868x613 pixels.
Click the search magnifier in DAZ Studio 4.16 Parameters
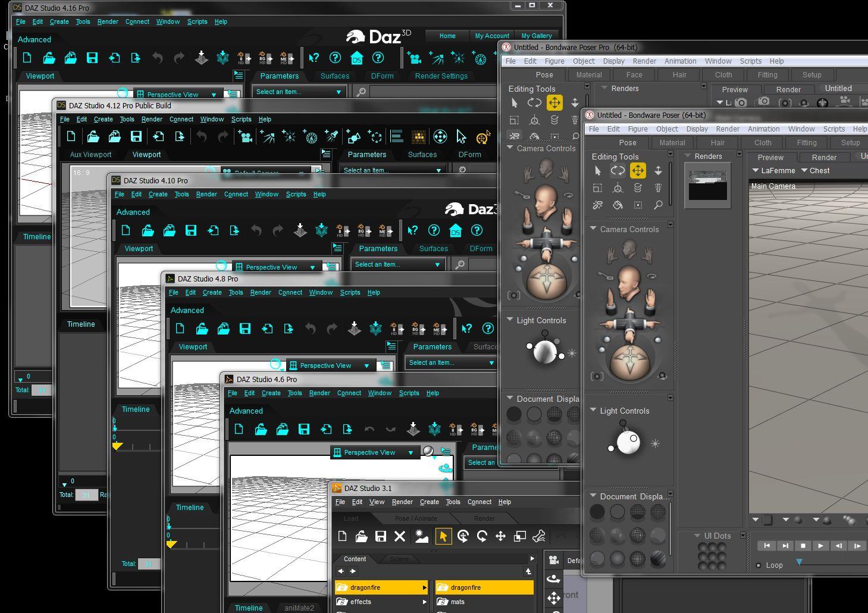(x=361, y=92)
